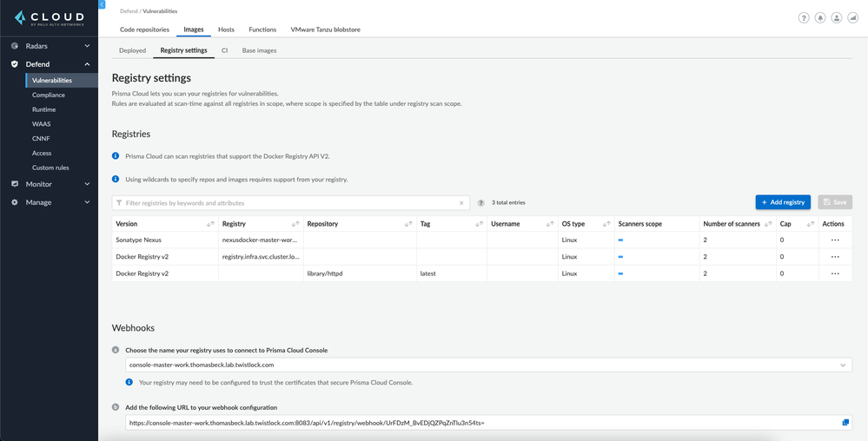
Task: Switch to the Base images sub-tab
Action: pos(259,50)
